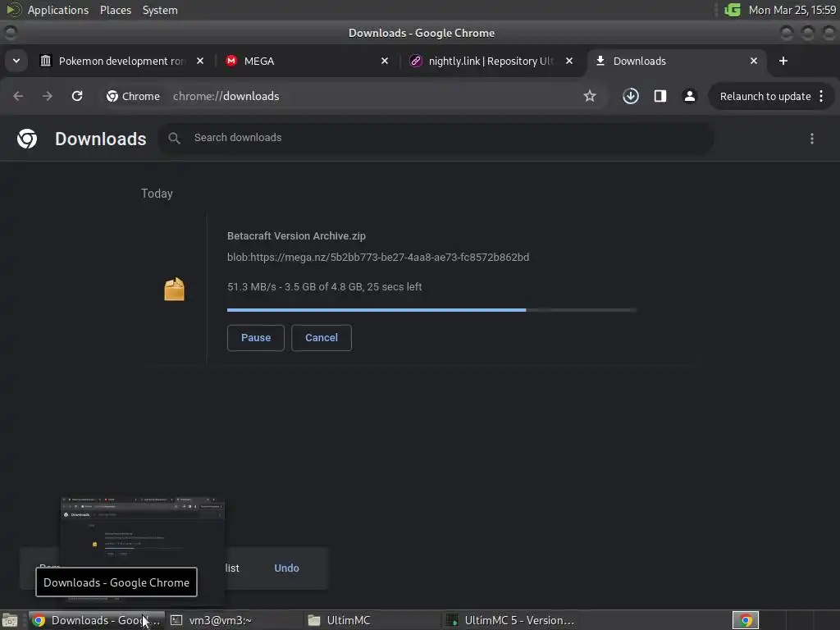Viewport: 840px width, 630px height.
Task: Click the zip archive file icon
Action: [x=174, y=290]
